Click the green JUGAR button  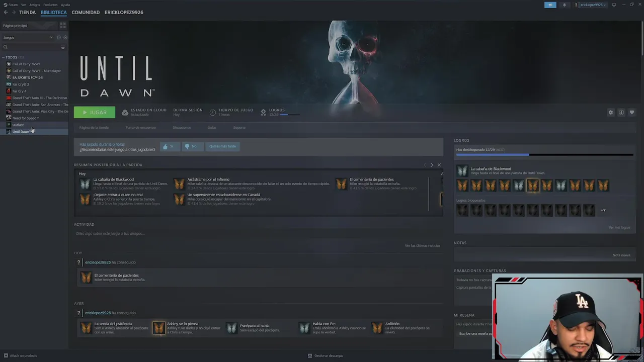click(x=95, y=112)
